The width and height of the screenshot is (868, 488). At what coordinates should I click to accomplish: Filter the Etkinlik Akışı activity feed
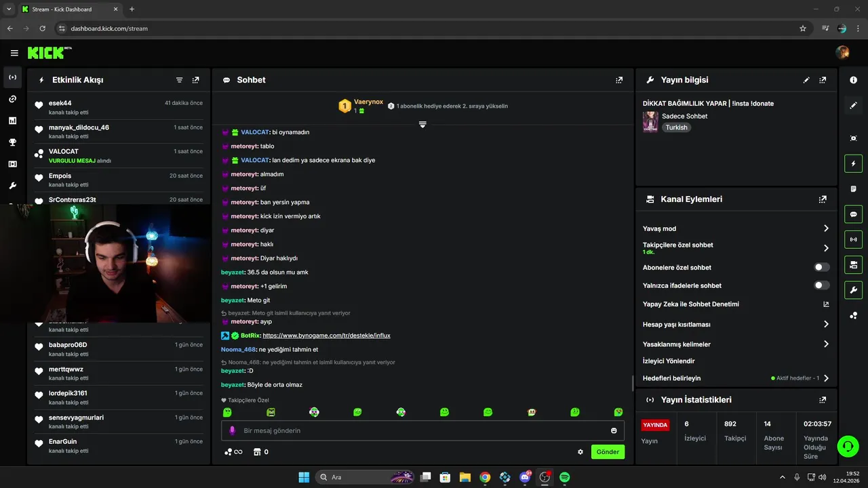click(180, 80)
